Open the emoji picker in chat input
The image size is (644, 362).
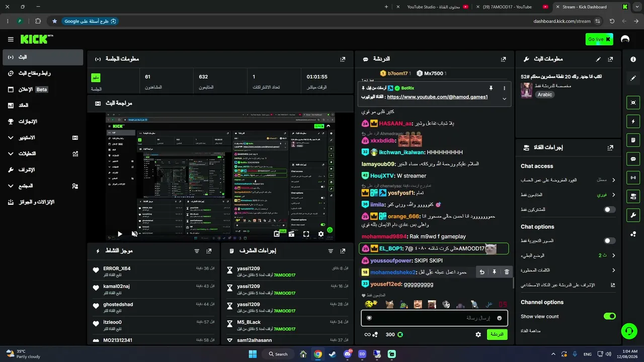point(499,318)
